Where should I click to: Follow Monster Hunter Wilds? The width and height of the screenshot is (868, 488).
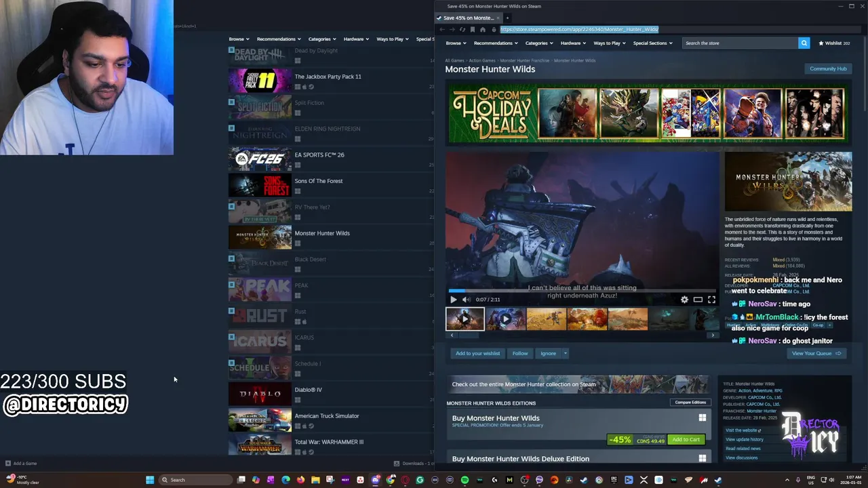tap(520, 353)
